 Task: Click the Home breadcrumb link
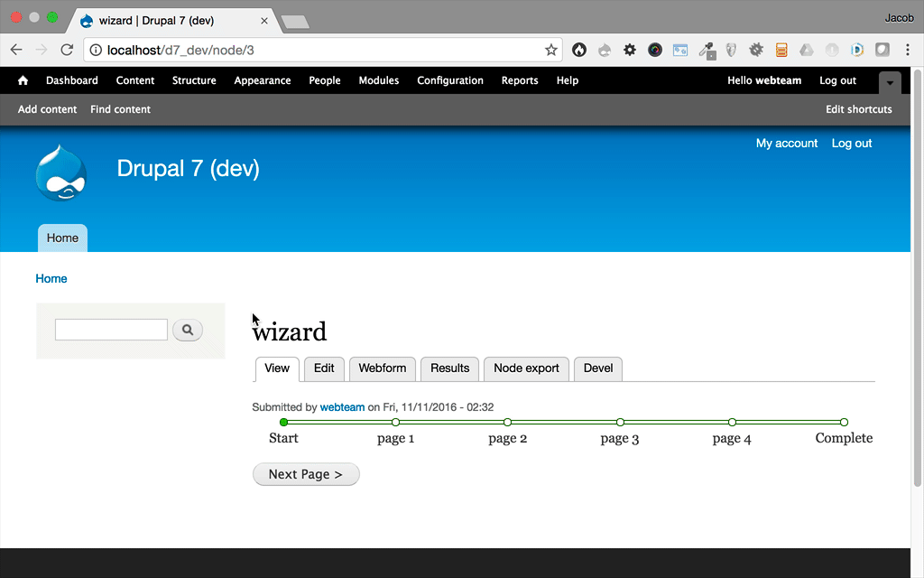(51, 278)
